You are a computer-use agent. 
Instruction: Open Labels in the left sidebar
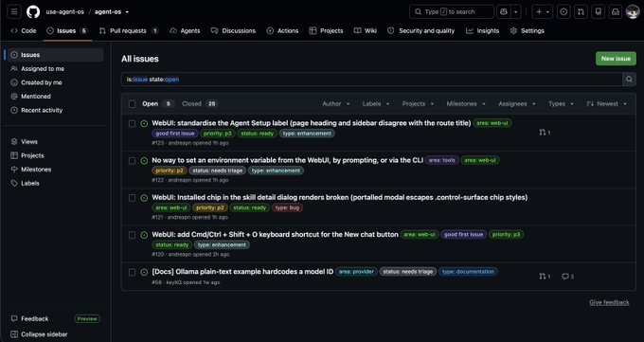tap(55, 184)
